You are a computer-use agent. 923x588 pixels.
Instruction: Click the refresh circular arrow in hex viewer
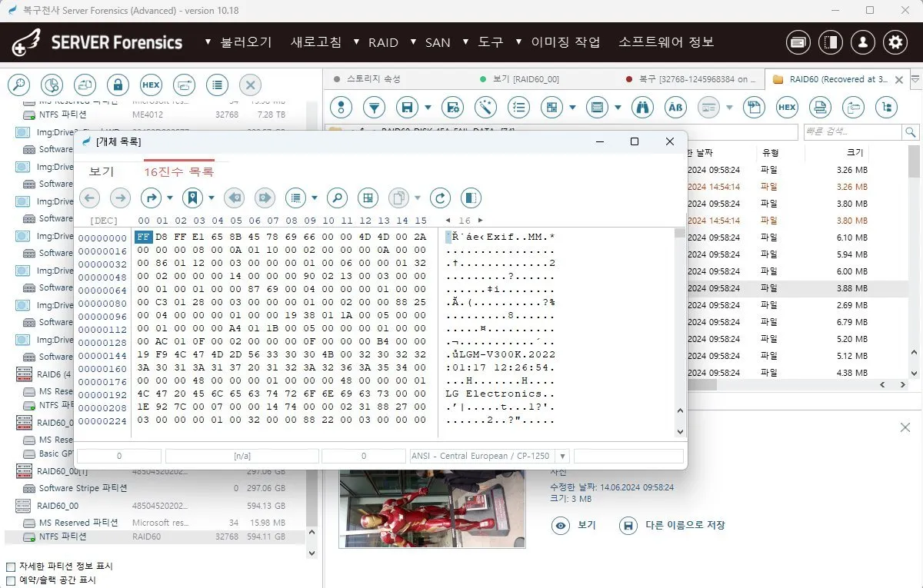pyautogui.click(x=440, y=198)
